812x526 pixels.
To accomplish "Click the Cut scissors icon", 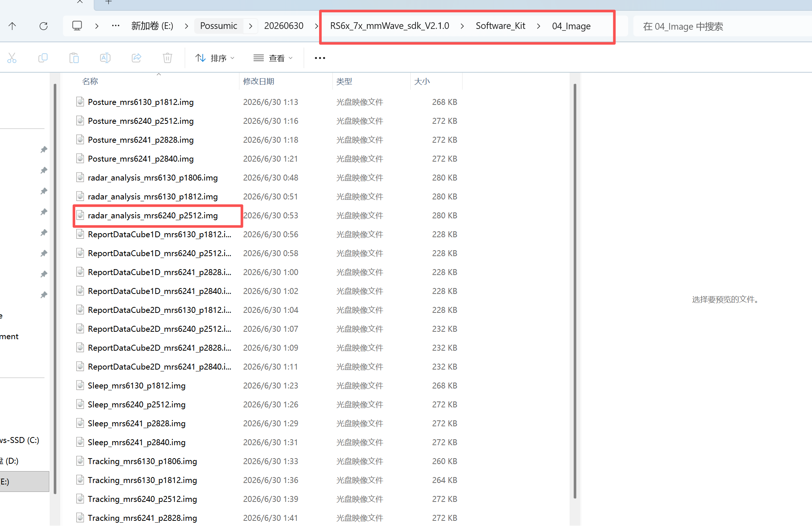I will click(12, 58).
